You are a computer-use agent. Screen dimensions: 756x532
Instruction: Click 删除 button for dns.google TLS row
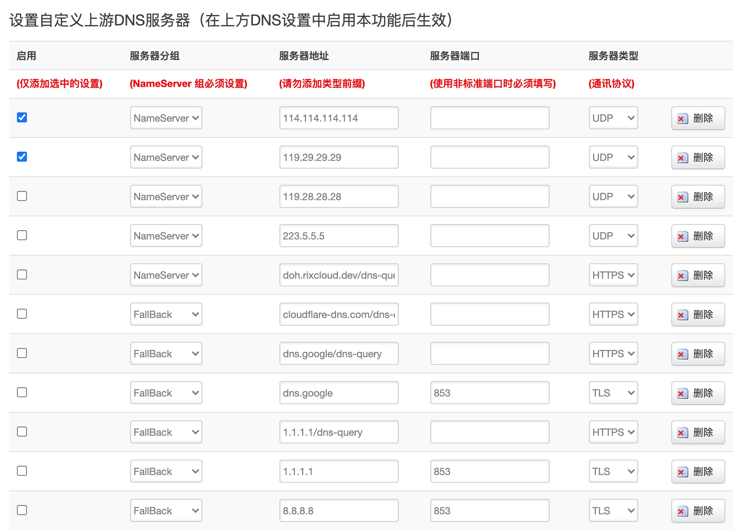[697, 393]
